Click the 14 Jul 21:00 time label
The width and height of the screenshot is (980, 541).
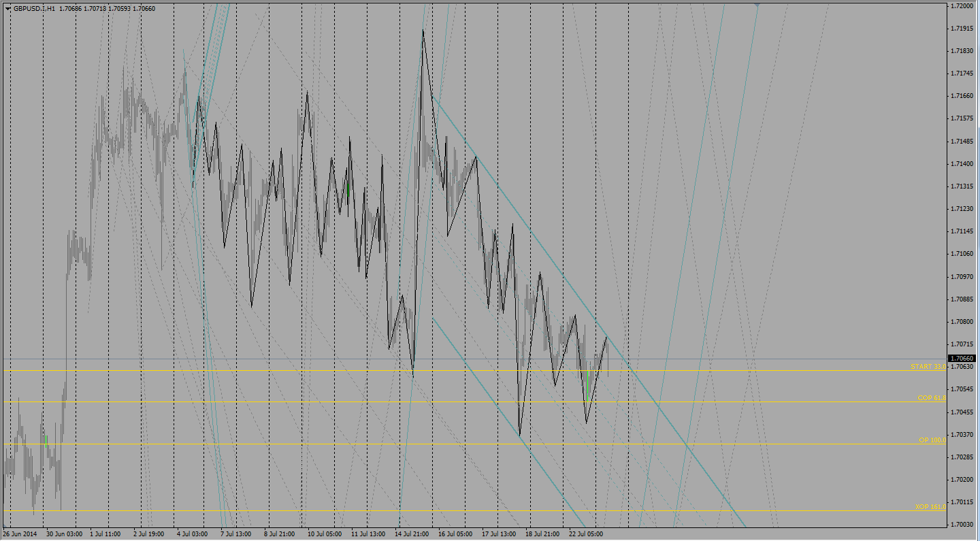click(412, 534)
